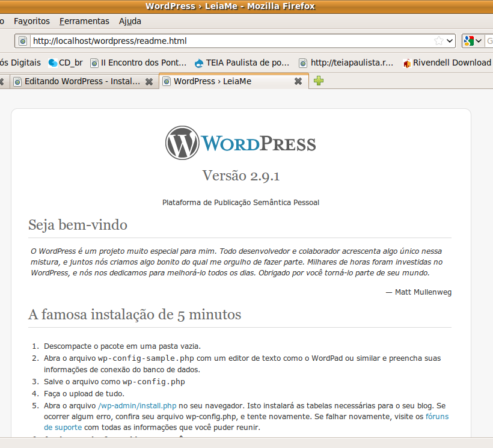Open a new tab with the plus icon
The height and width of the screenshot is (448, 493).
click(319, 81)
